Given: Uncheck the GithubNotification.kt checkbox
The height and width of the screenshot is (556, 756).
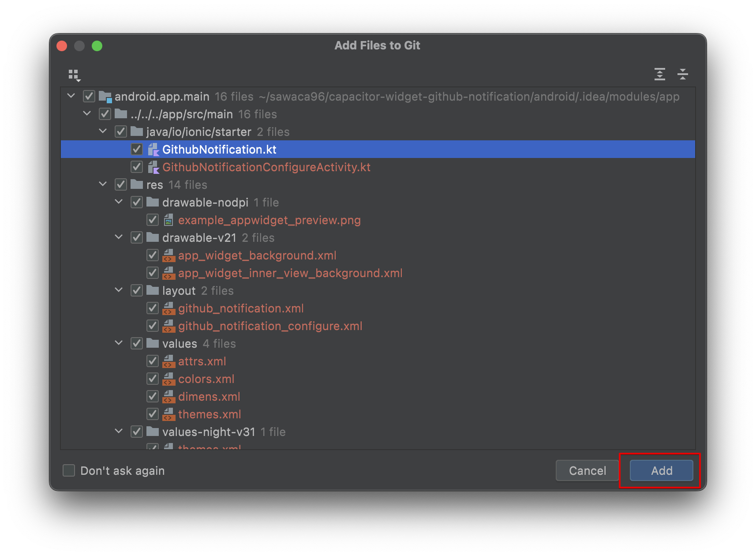Looking at the screenshot, I should pos(137,149).
